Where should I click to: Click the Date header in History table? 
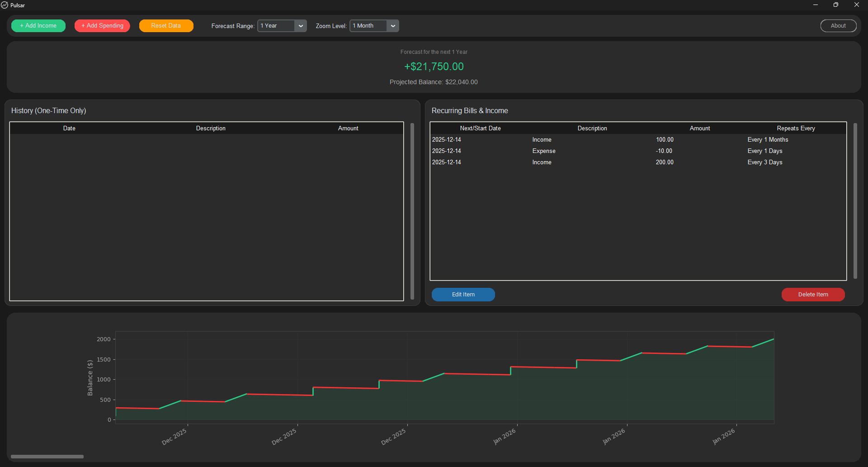pos(69,129)
